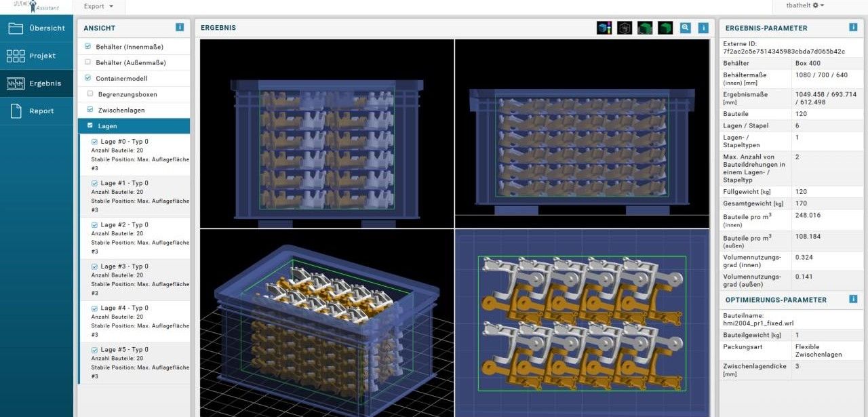Open info icon in Ergebnis panel header

pos(703,28)
